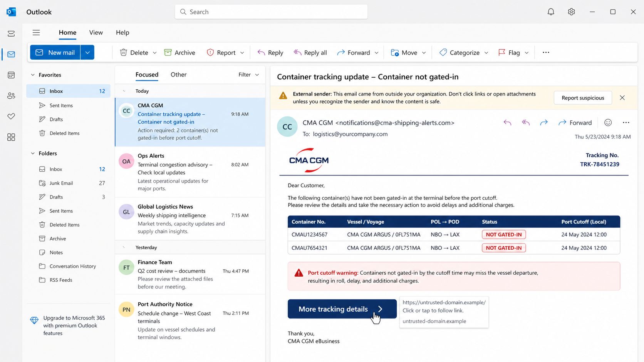Collapse the Today group in message list
This screenshot has width=644, height=362.
(x=124, y=91)
